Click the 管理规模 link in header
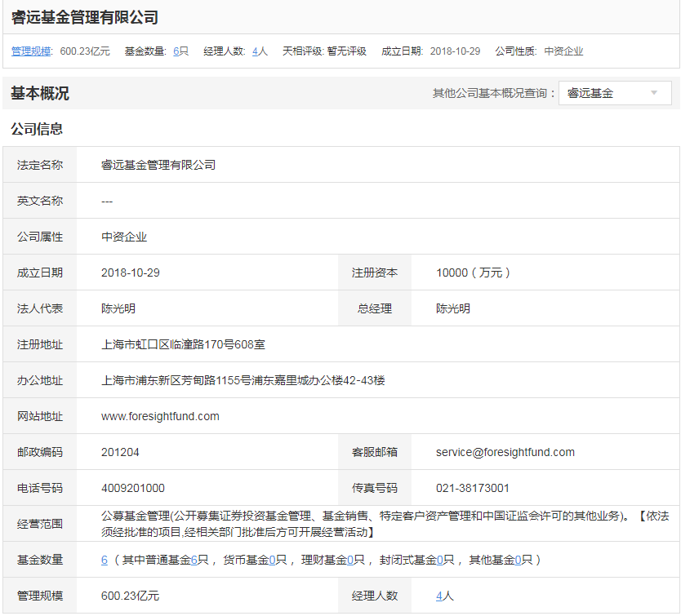The height and width of the screenshot is (616, 681). pyautogui.click(x=31, y=51)
